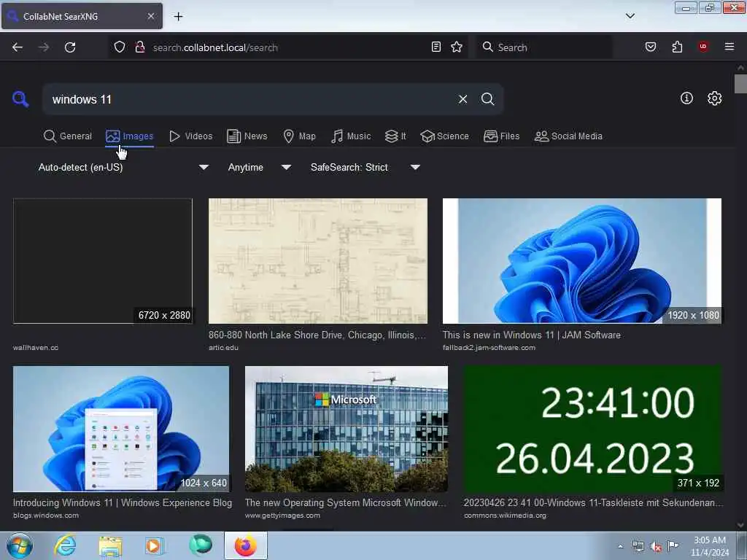The height and width of the screenshot is (560, 747).
Task: Click the SearXNG magnifier logo
Action: click(20, 99)
